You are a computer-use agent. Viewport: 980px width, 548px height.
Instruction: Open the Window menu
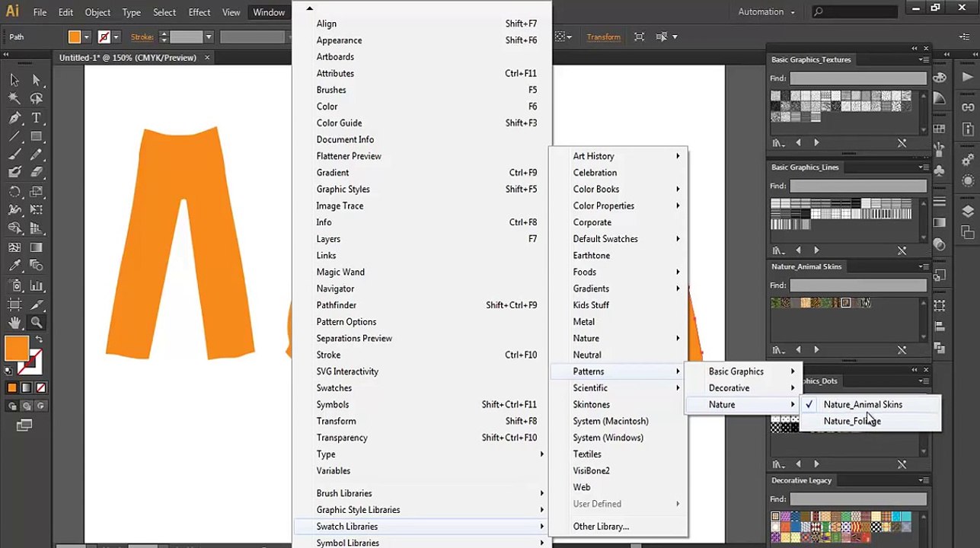(269, 12)
